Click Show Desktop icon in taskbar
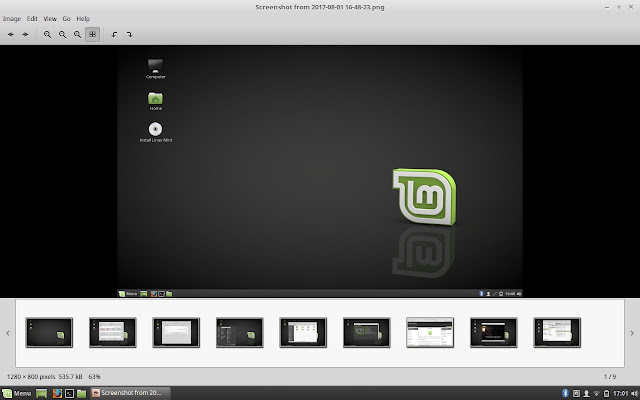 (x=41, y=393)
